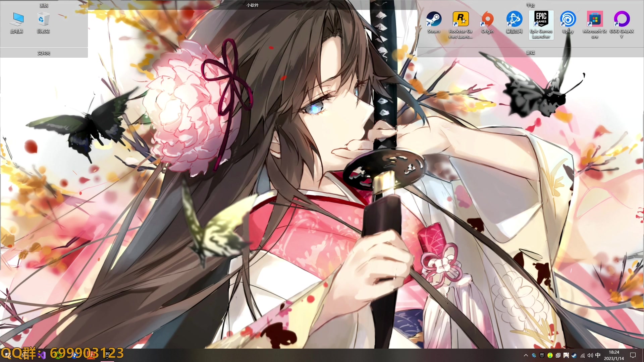
Task: Select the Origin desktop icon
Action: (x=487, y=19)
